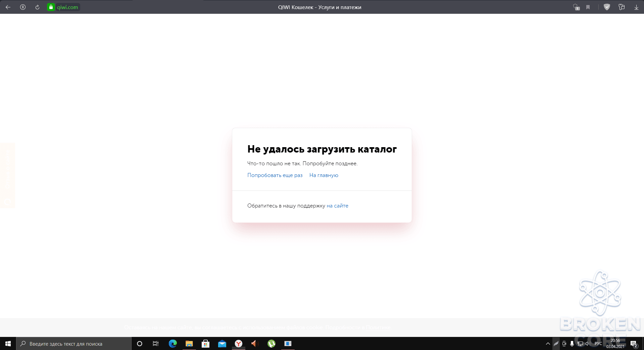Open microphone tray icon
The height and width of the screenshot is (350, 644).
(x=572, y=344)
